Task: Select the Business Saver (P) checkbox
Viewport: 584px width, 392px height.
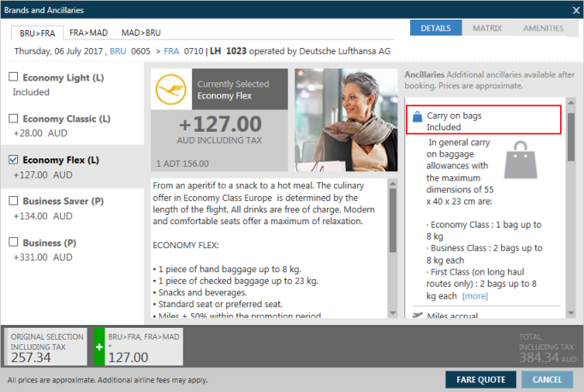Action: (x=13, y=200)
